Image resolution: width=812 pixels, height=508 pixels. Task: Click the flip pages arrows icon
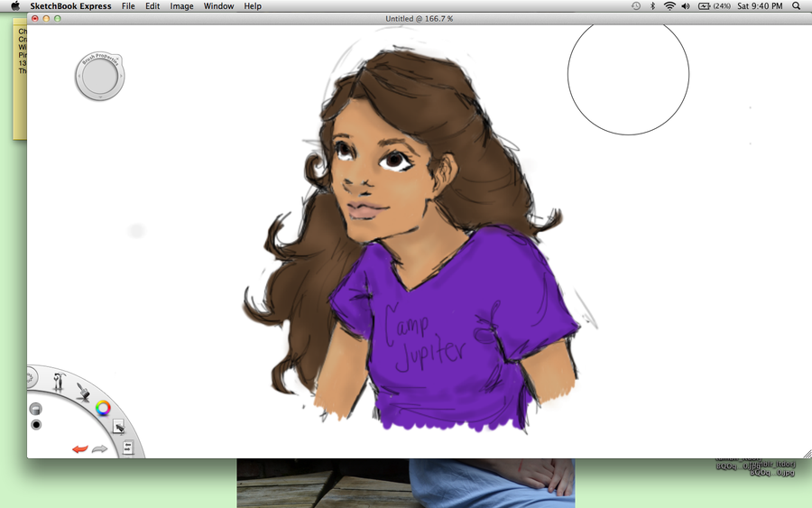pyautogui.click(x=127, y=447)
